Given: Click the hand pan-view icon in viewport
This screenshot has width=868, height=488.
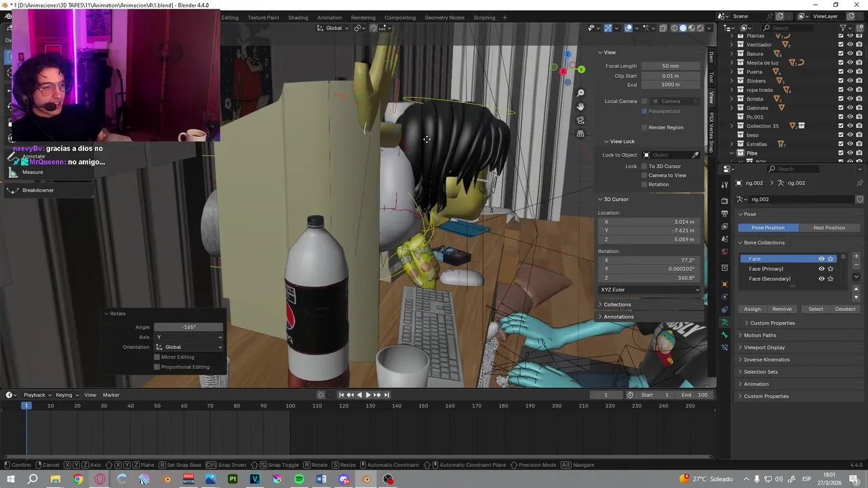Looking at the screenshot, I should (580, 106).
